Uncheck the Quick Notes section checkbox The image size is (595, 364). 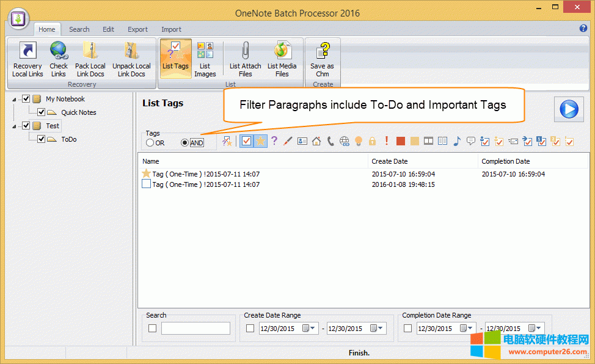coord(42,112)
